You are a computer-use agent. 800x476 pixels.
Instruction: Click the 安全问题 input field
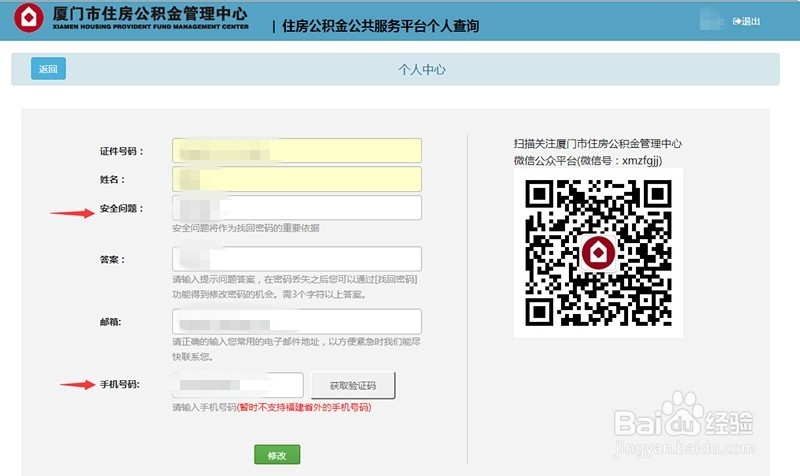click(x=297, y=208)
